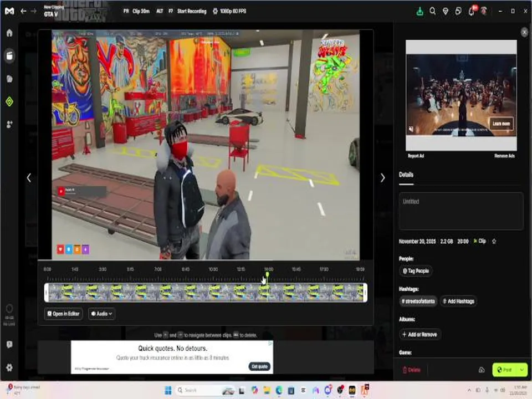Post the clip with green button

pyautogui.click(x=505, y=370)
